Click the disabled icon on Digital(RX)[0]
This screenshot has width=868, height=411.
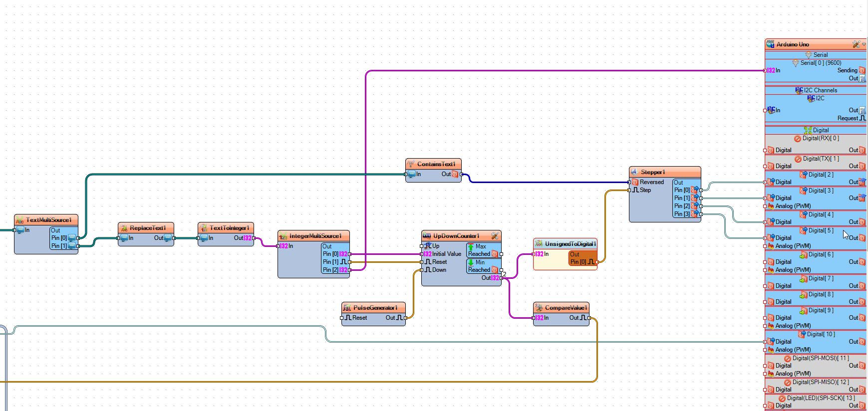[798, 139]
